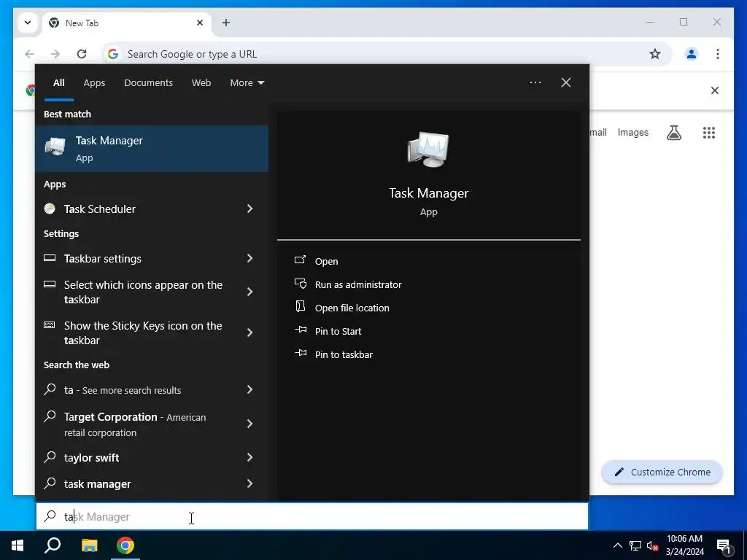Click Chrome forward arrow
The height and width of the screenshot is (560, 747).
pos(55,54)
